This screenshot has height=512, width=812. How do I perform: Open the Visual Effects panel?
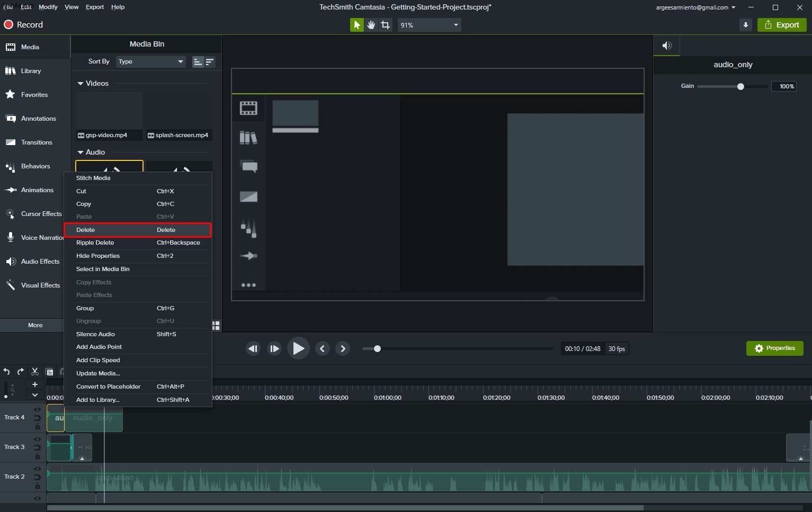pyautogui.click(x=32, y=285)
